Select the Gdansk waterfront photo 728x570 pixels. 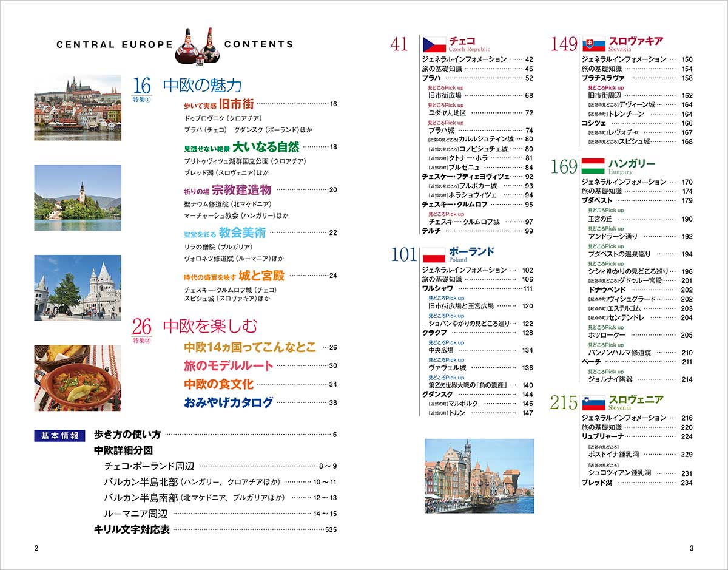point(479,476)
